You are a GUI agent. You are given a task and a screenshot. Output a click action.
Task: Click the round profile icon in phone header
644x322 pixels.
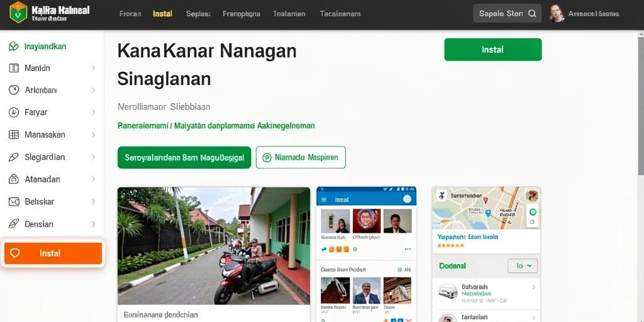[407, 199]
